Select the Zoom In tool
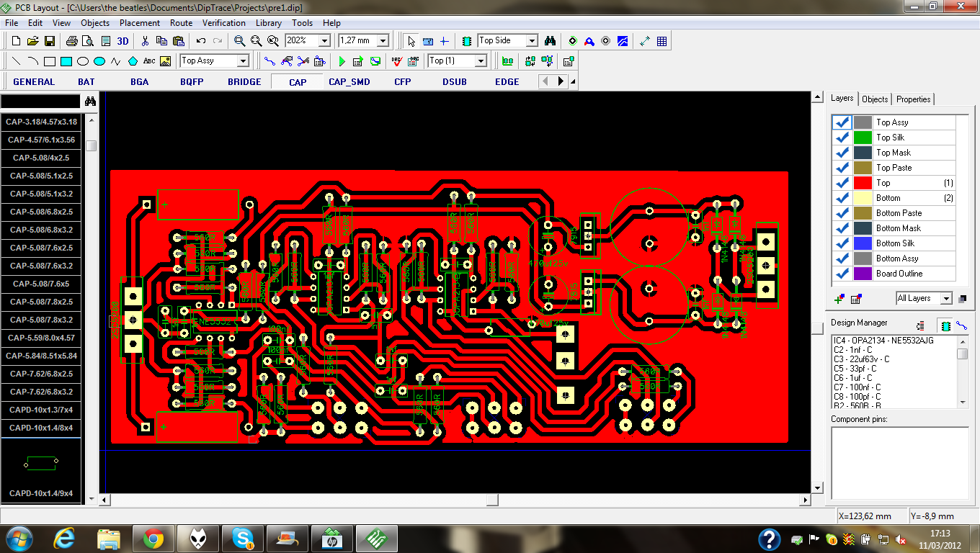Image resolution: width=980 pixels, height=553 pixels. [241, 41]
